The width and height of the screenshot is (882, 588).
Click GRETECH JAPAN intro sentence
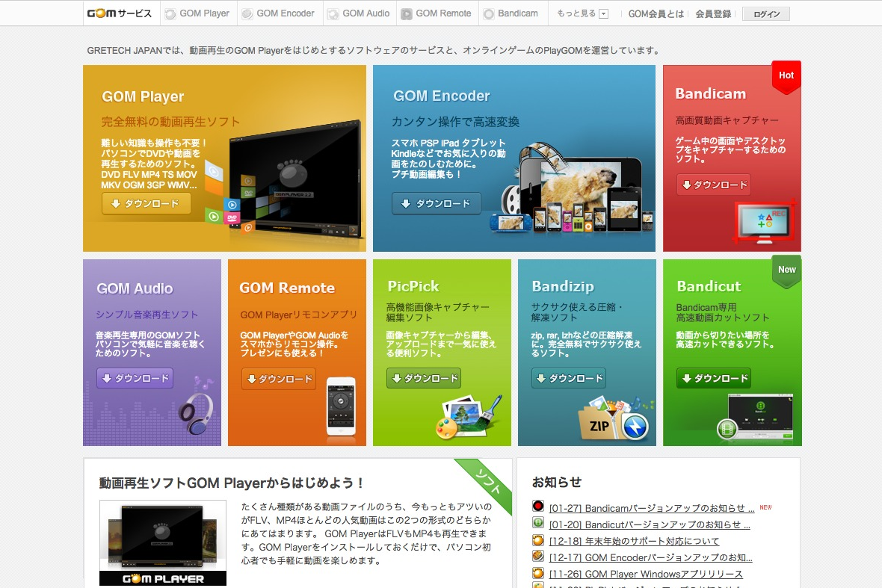click(x=373, y=51)
